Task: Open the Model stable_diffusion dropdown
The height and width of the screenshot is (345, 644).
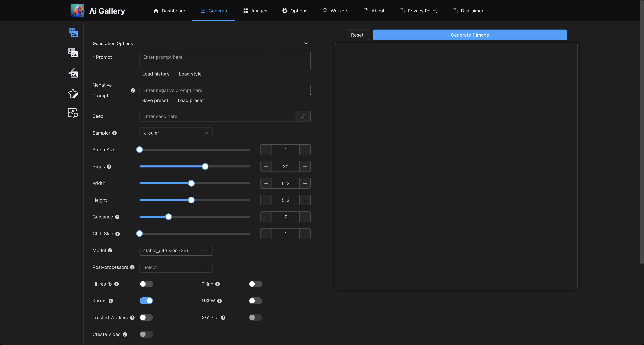Action: click(176, 250)
